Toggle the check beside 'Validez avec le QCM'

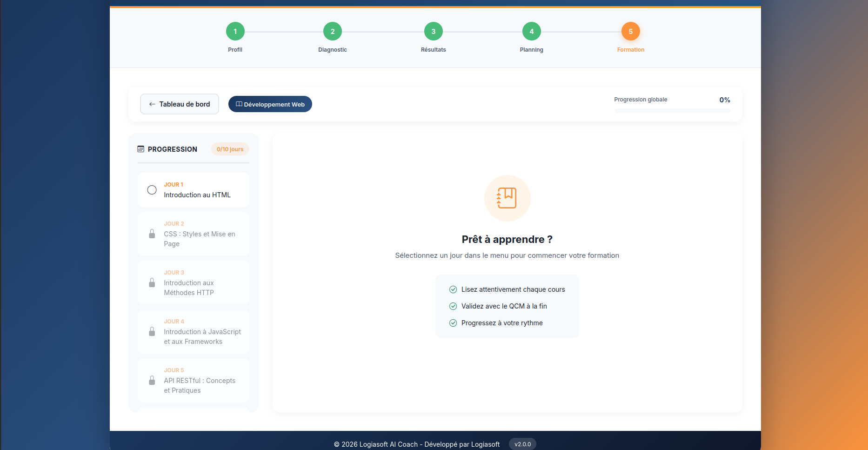[453, 306]
